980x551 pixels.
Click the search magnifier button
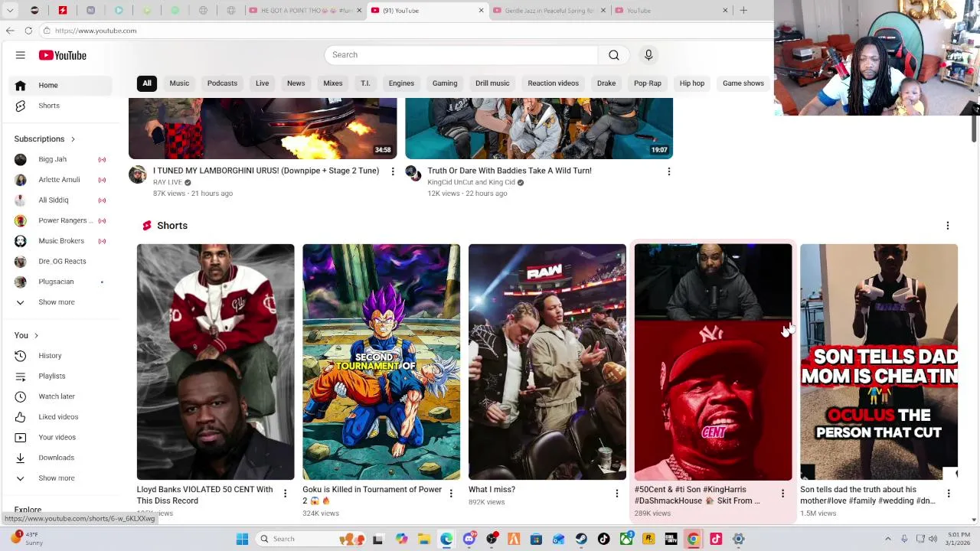[x=614, y=55]
